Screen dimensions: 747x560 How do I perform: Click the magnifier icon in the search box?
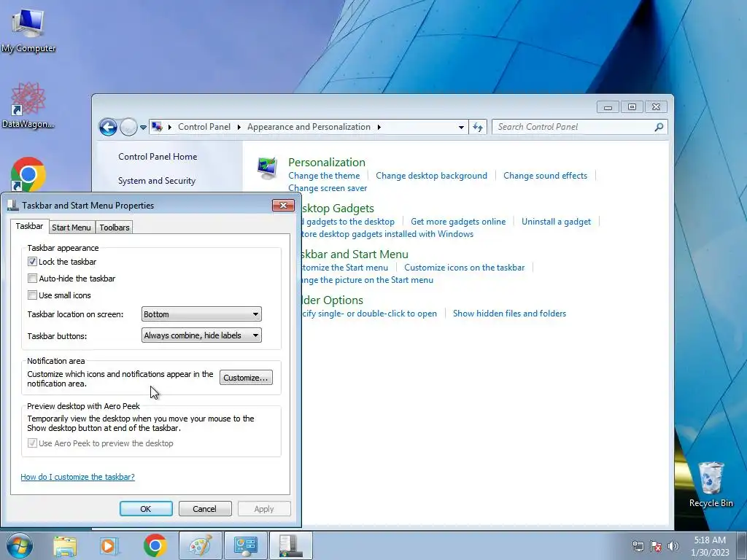click(659, 127)
